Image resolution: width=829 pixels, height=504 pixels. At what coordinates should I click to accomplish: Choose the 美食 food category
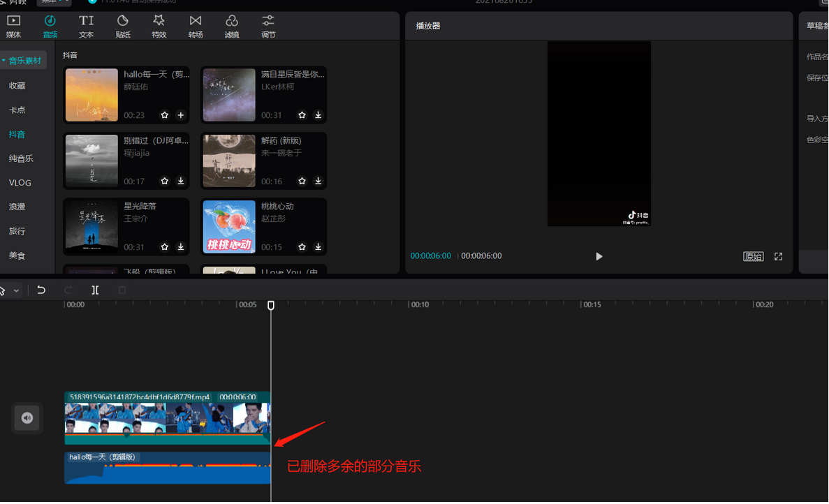[x=17, y=255]
